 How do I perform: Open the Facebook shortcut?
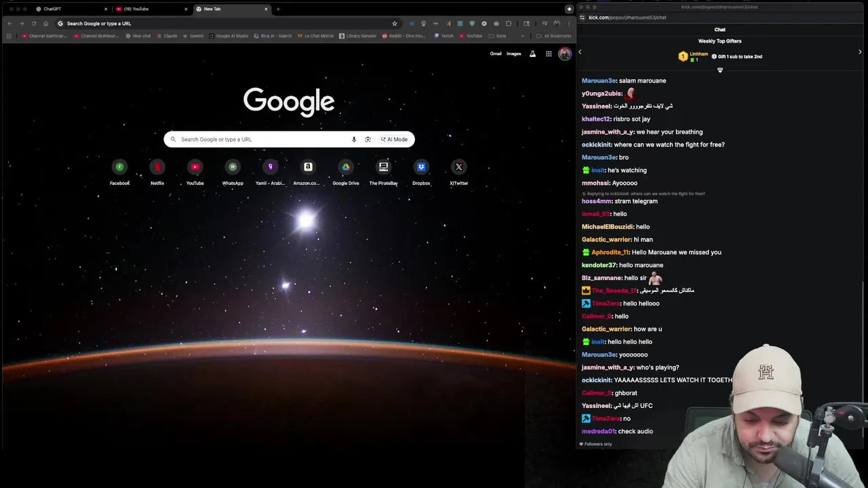(x=119, y=172)
